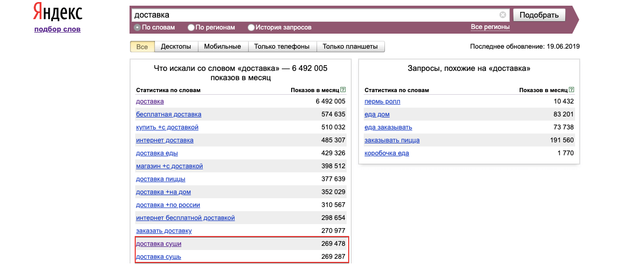644x265 pixels.
Task: Switch to the Мобильные tab
Action: point(222,47)
